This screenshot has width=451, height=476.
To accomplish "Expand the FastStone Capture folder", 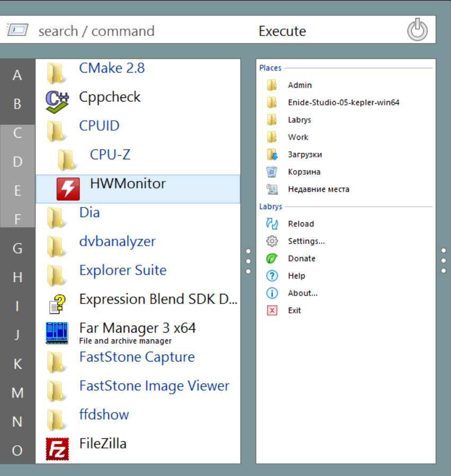I will coord(57,362).
